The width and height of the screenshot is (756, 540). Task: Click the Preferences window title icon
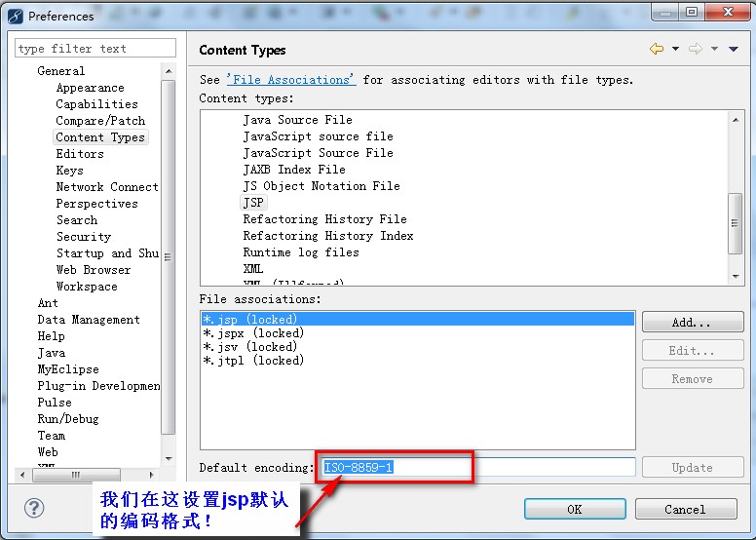[x=16, y=16]
